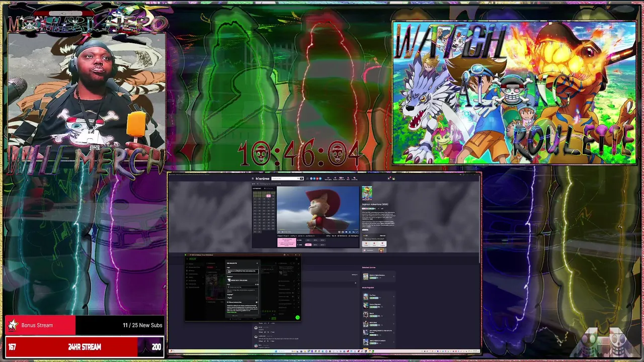The image size is (644, 362).
Task: Toggle Auto Skip Intro below the player
Action: point(310,236)
